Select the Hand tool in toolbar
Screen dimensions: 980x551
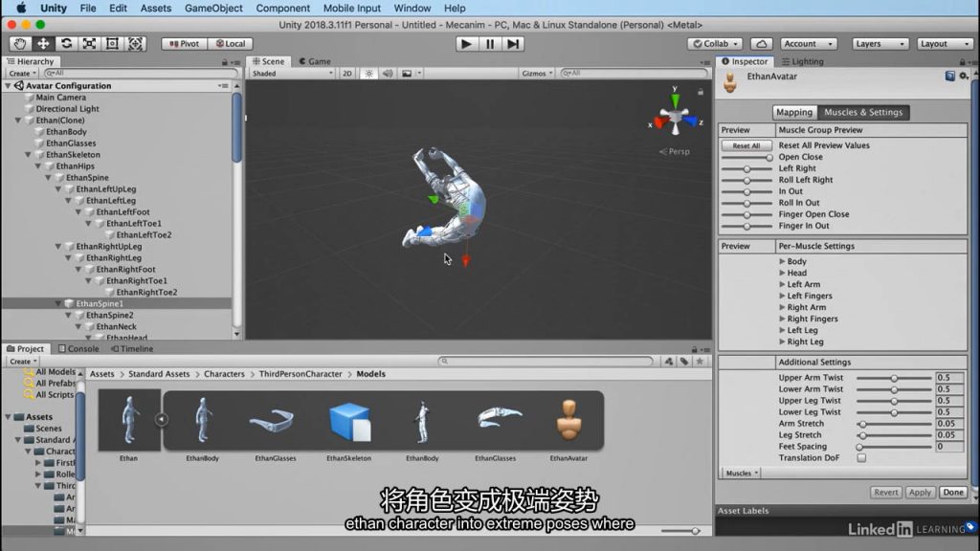(20, 44)
